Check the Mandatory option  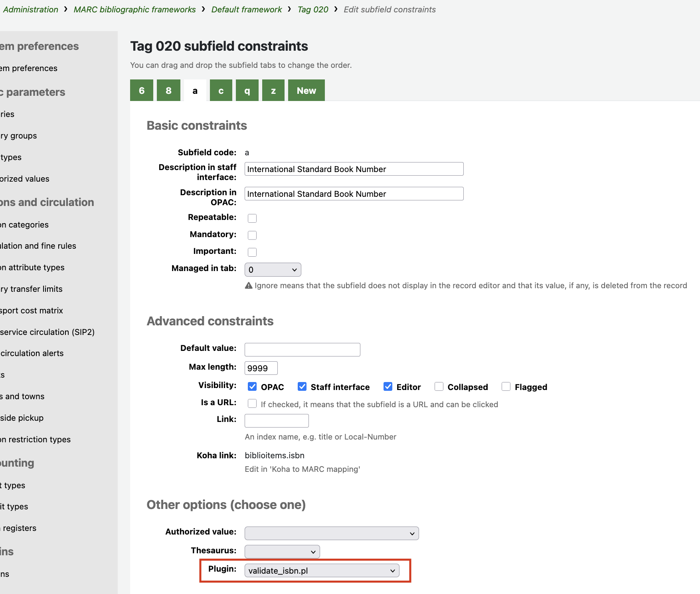(x=252, y=235)
